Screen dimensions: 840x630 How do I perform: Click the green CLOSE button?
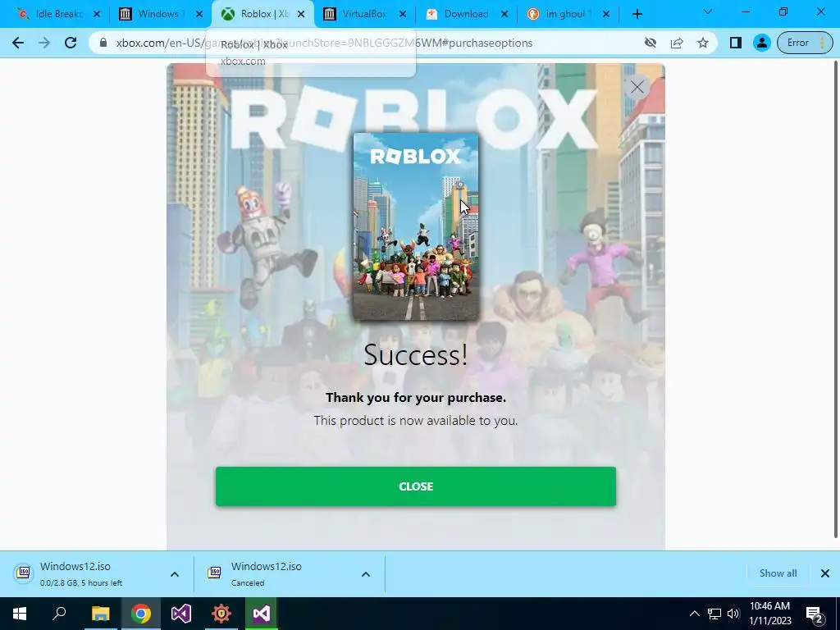(x=416, y=486)
